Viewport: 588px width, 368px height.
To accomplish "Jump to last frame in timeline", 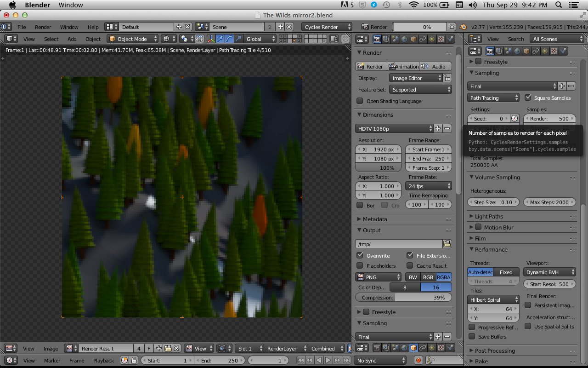I will click(x=346, y=361).
